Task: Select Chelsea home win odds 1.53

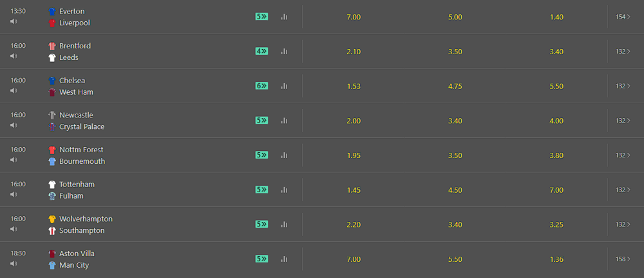Action: 354,86
